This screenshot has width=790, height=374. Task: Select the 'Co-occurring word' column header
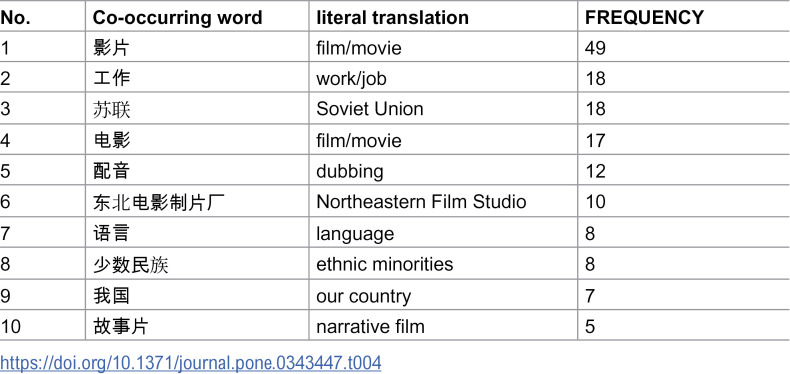coord(178,18)
